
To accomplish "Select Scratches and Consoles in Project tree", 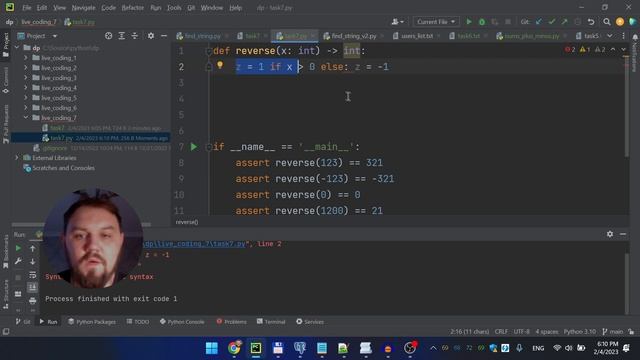I will (63, 168).
